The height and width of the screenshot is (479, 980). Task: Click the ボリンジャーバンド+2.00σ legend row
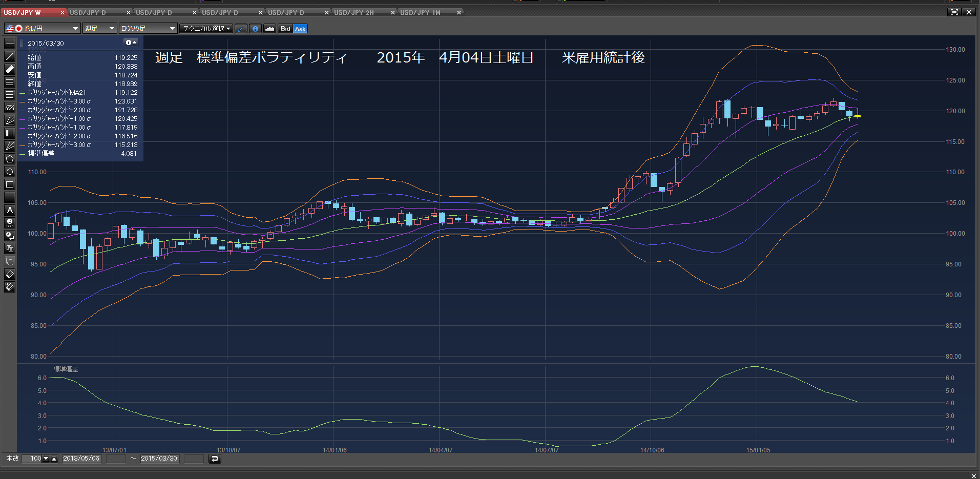pyautogui.click(x=79, y=110)
